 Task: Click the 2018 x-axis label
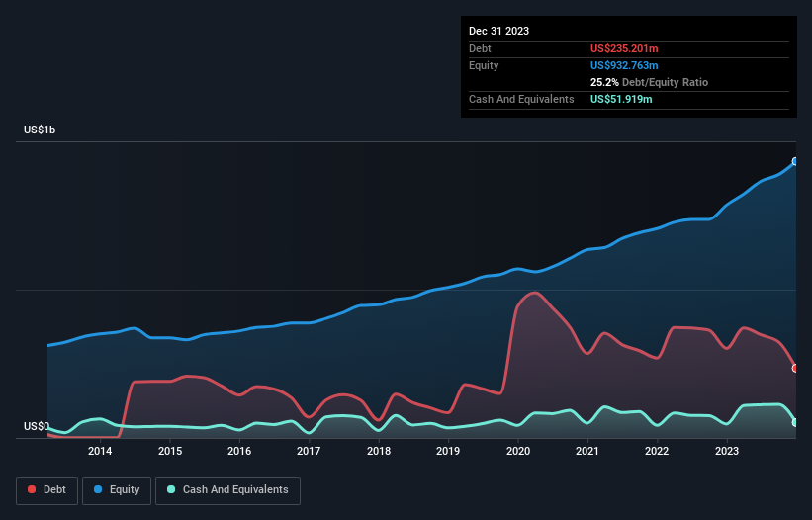[379, 451]
